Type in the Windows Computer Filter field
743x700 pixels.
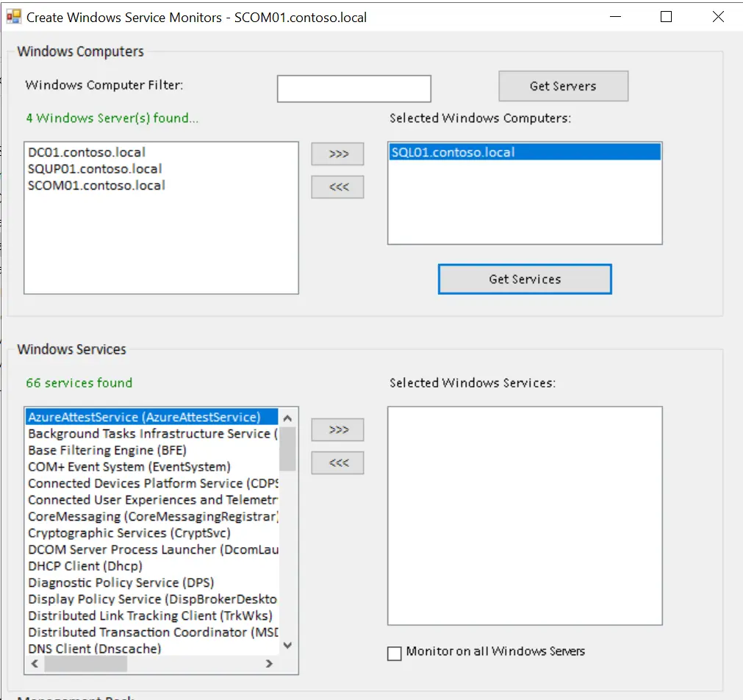[x=353, y=89]
